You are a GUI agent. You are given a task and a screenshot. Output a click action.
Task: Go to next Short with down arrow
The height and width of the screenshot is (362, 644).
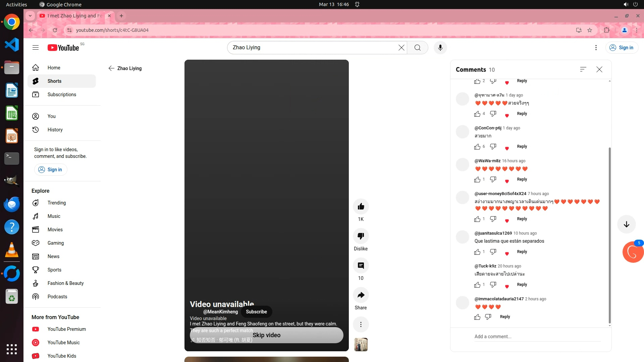[x=626, y=224]
